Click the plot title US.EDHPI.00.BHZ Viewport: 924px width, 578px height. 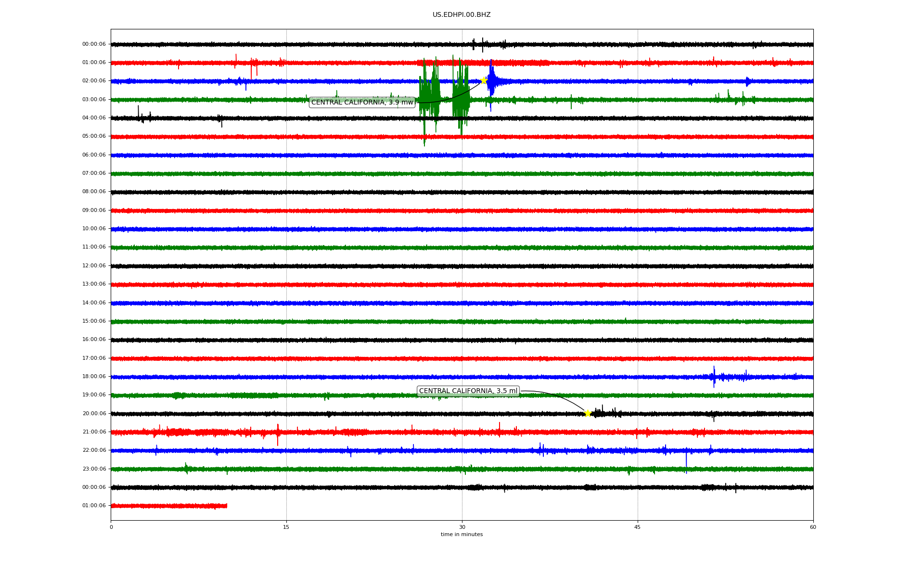(x=462, y=15)
